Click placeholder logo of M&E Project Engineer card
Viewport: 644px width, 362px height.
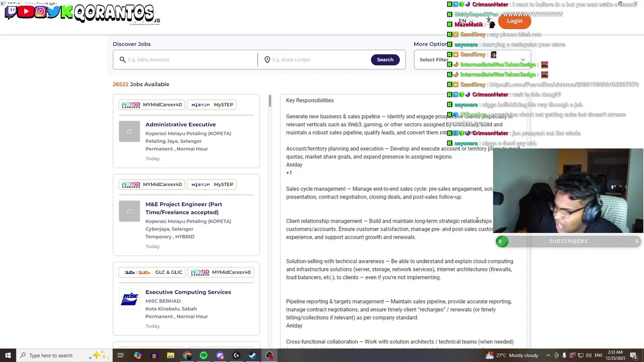[129, 211]
